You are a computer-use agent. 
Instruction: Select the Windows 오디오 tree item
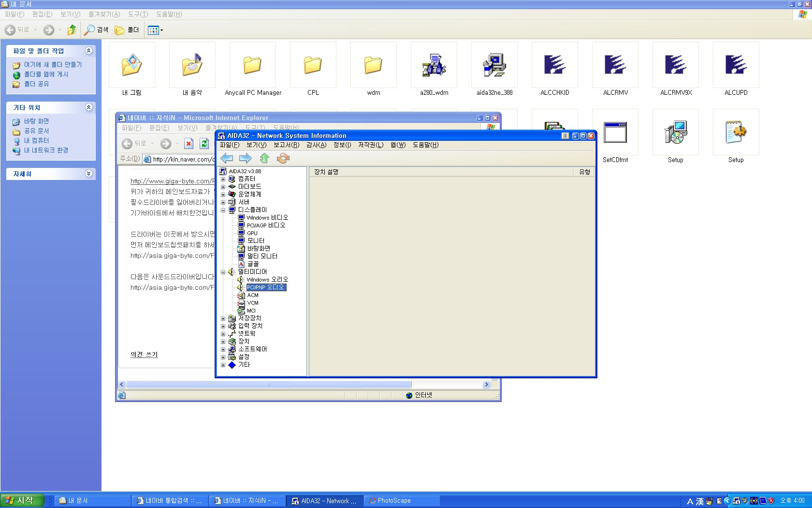point(267,280)
